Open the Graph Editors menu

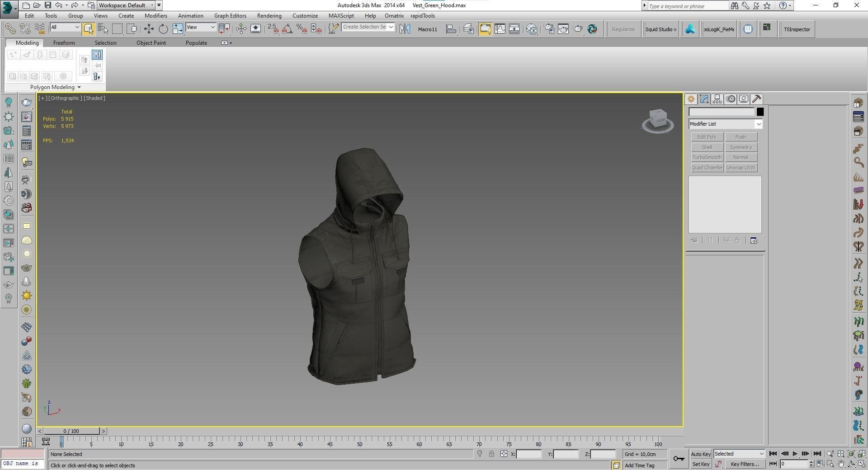230,16
